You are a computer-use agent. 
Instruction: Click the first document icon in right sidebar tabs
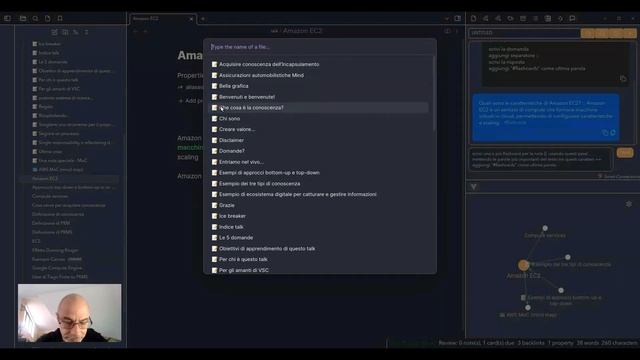(x=473, y=18)
